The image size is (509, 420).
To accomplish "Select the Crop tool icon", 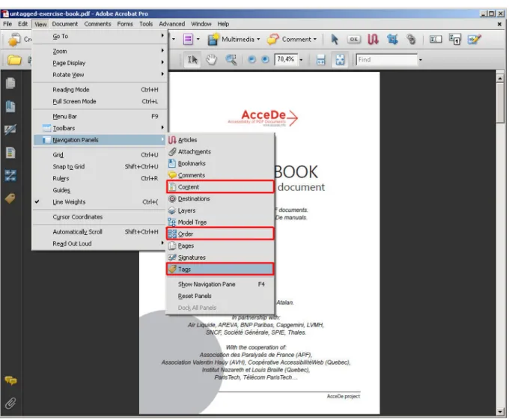I will coord(392,40).
